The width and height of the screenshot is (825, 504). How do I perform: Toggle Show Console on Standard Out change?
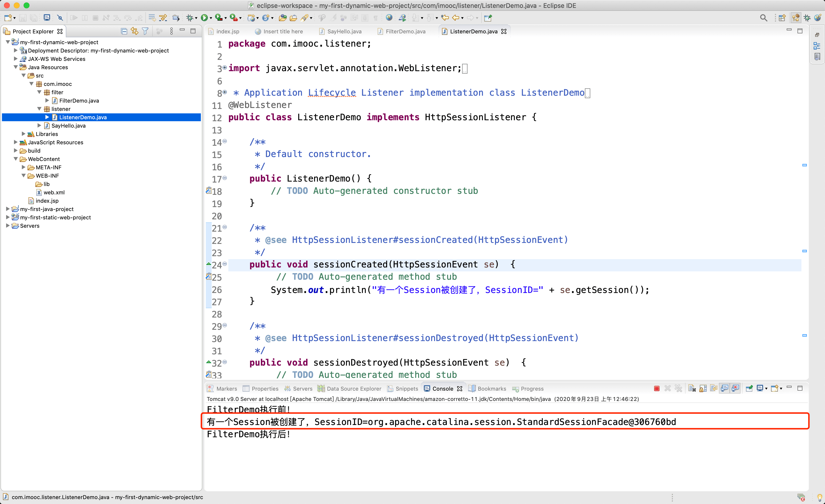pos(725,388)
